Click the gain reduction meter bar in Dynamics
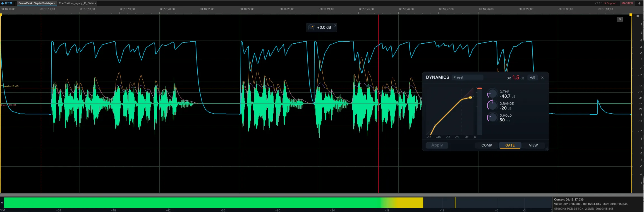Image resolution: width=644 pixels, height=212 pixels. tap(480, 111)
